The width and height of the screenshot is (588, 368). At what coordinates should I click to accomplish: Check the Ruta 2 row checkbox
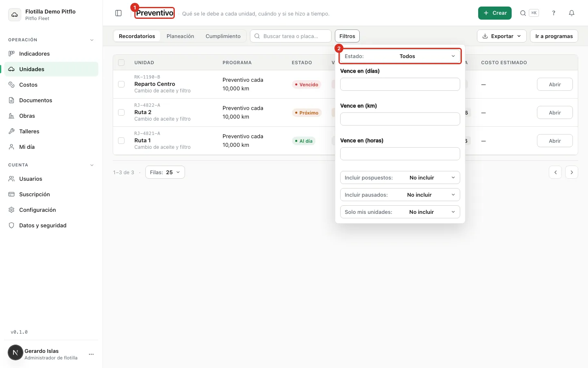121,112
